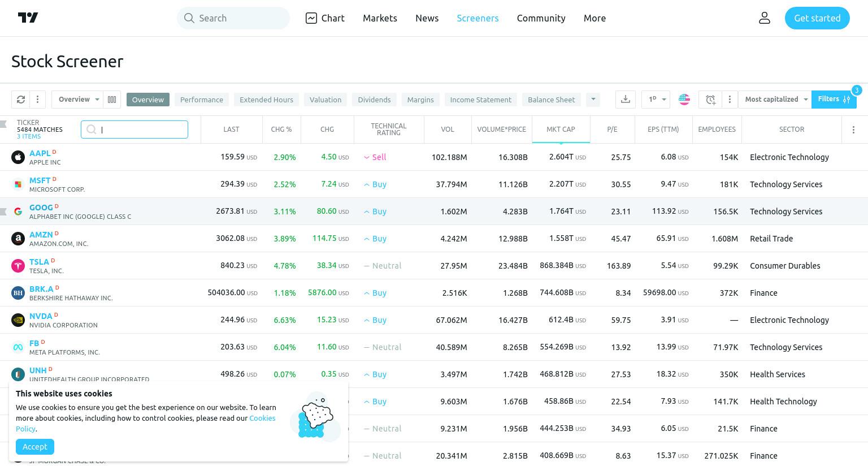Switch to the Dividends tab

click(374, 100)
